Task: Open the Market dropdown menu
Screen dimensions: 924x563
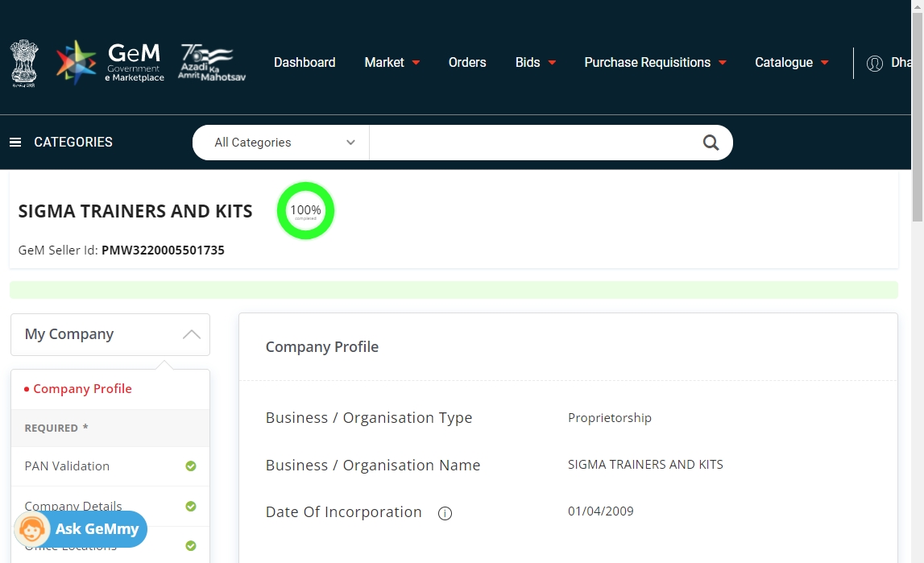Action: click(x=392, y=63)
